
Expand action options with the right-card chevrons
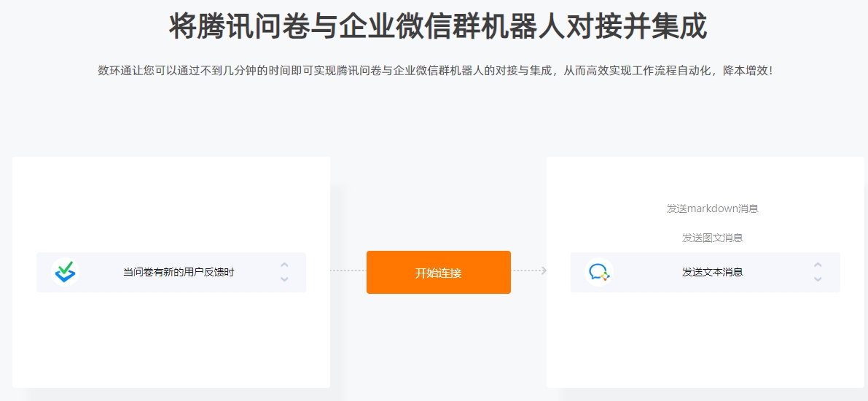[818, 272]
